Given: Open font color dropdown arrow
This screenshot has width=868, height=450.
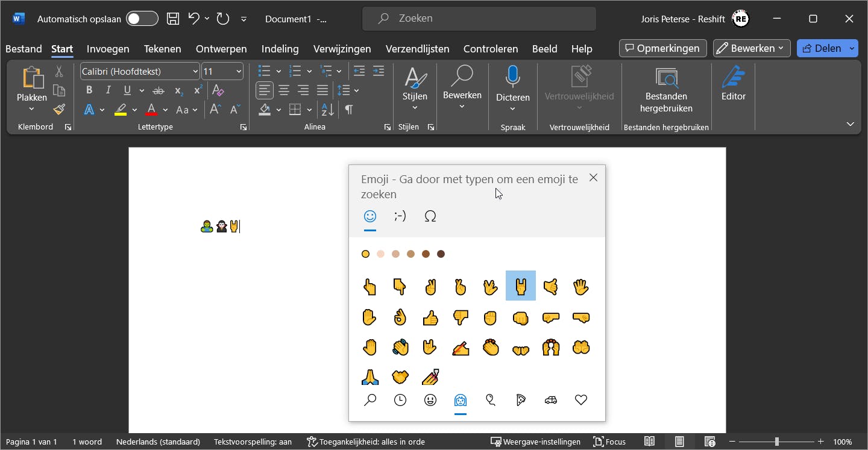Looking at the screenshot, I should point(165,110).
